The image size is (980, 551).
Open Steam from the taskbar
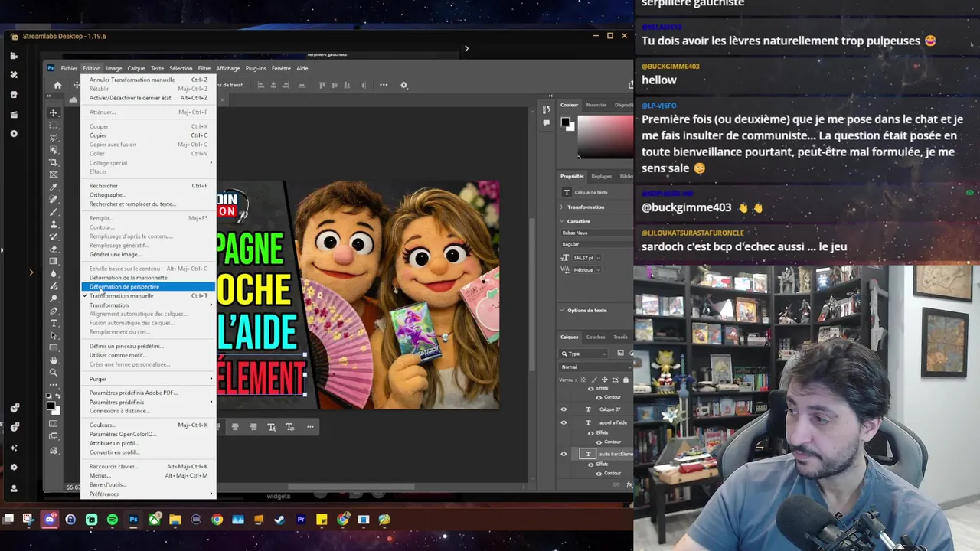tap(279, 520)
